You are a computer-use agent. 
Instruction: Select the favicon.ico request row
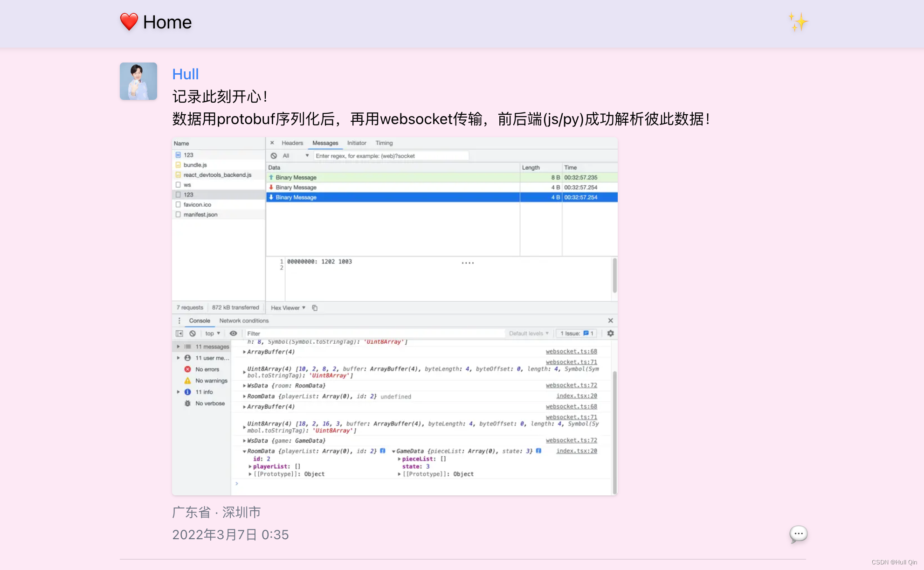point(197,205)
